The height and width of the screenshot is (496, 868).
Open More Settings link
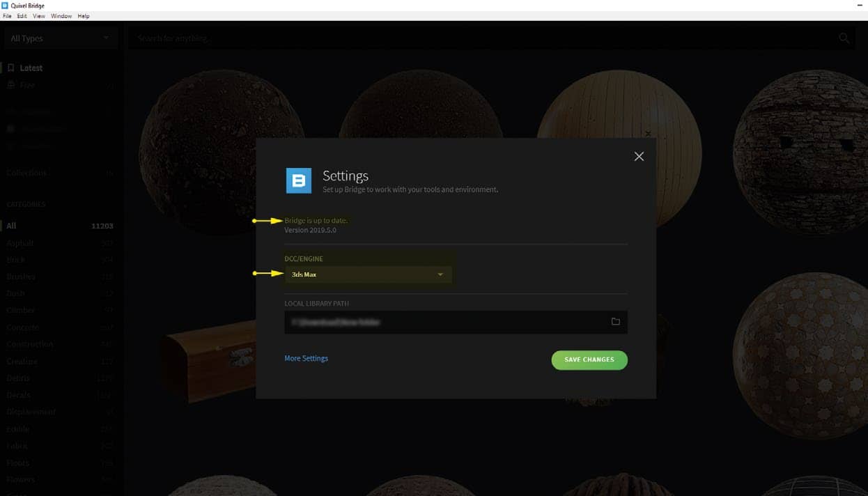tap(306, 358)
